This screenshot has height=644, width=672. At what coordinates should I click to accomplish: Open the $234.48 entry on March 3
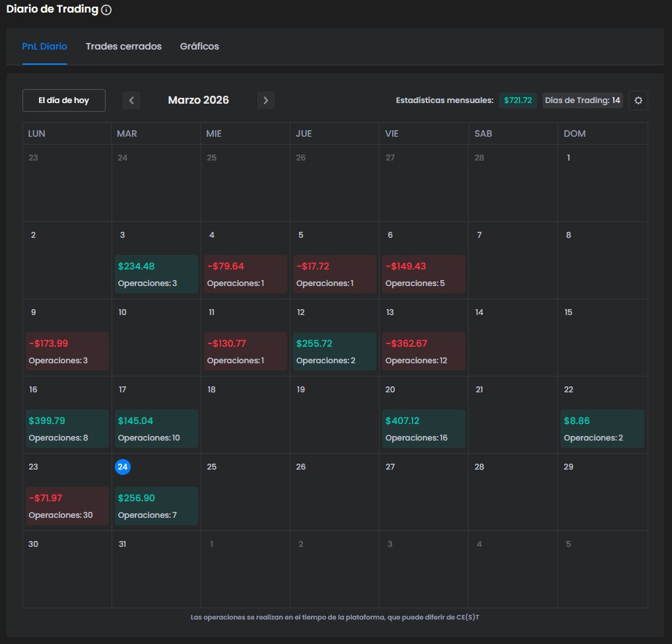coord(156,274)
